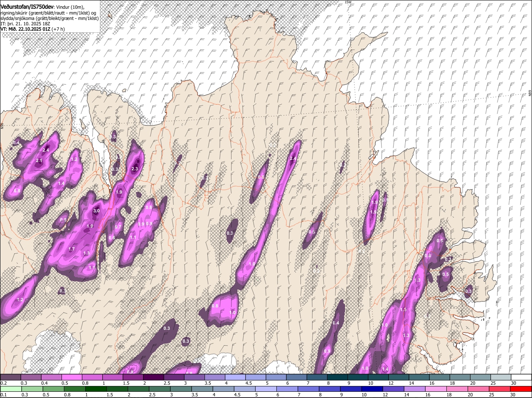Select the bright red rain swatch labeled 30
532x398 pixels.
[x=522, y=389]
